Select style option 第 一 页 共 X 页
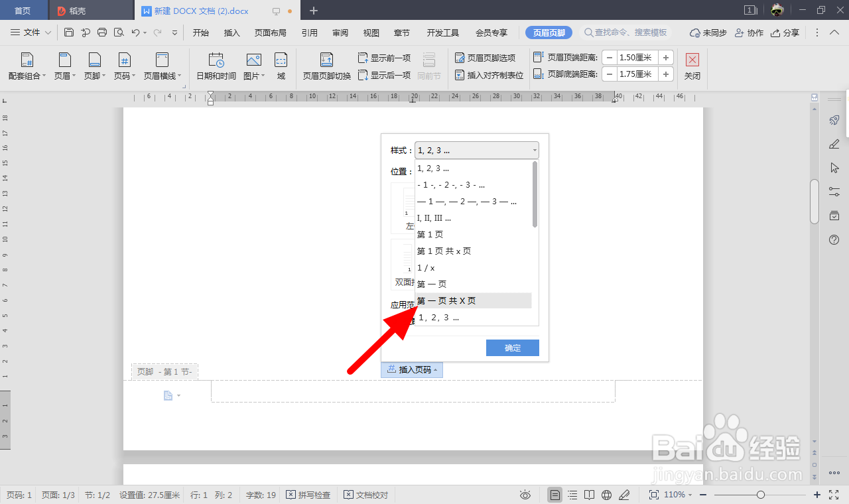Screen dimensions: 849x504 pos(474,301)
